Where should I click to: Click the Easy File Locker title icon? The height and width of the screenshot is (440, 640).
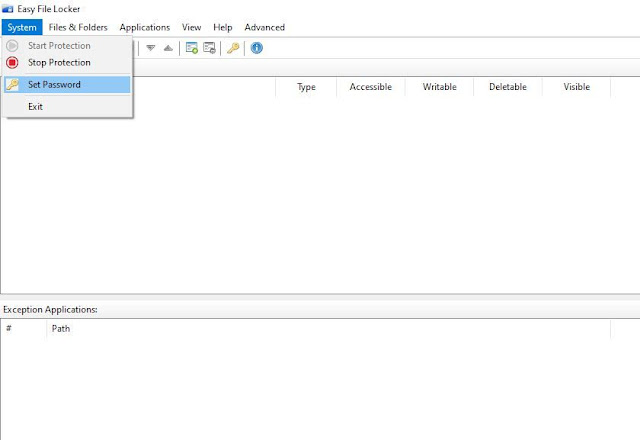[7, 9]
